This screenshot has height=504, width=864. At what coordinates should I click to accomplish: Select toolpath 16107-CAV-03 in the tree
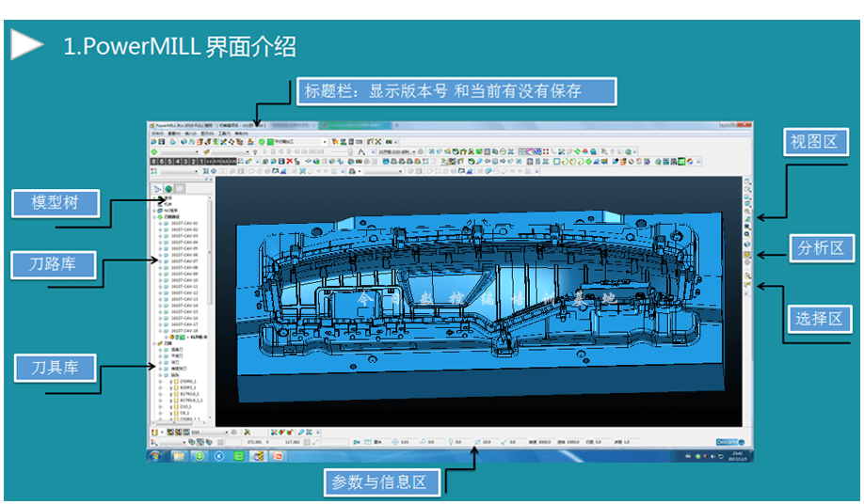point(184,236)
